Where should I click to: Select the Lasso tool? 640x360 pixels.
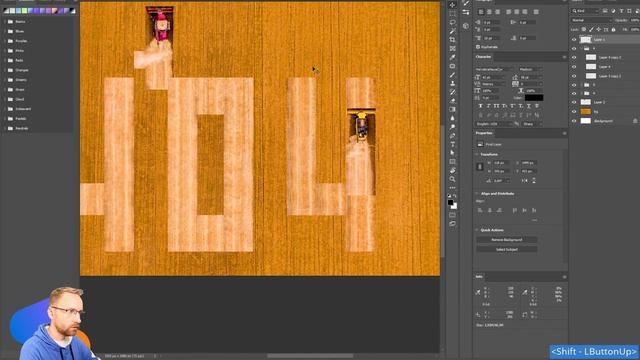[x=452, y=22]
